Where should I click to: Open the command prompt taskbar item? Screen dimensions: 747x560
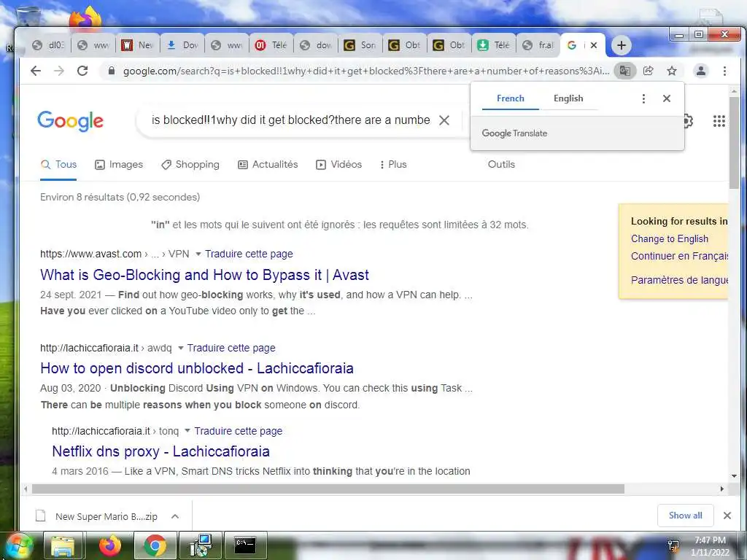245,546
